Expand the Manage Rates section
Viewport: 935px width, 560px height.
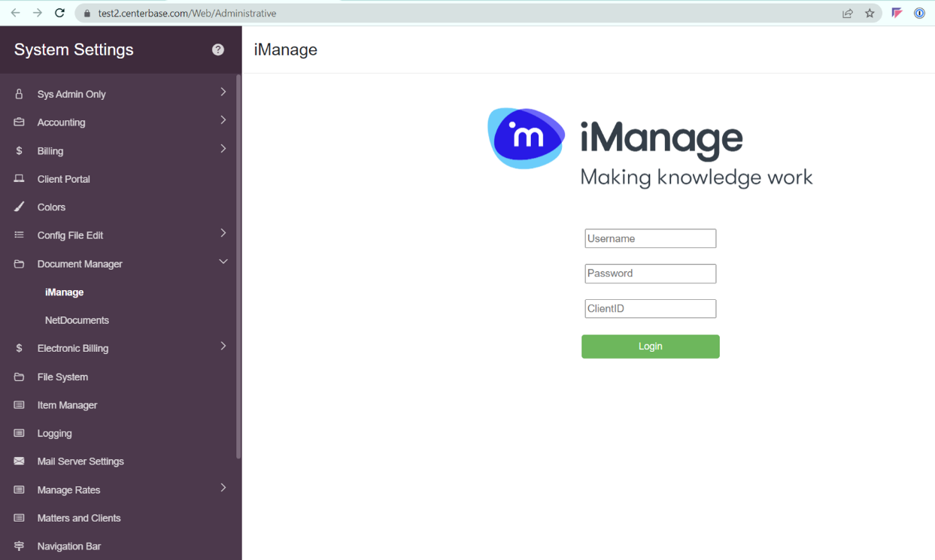point(223,488)
